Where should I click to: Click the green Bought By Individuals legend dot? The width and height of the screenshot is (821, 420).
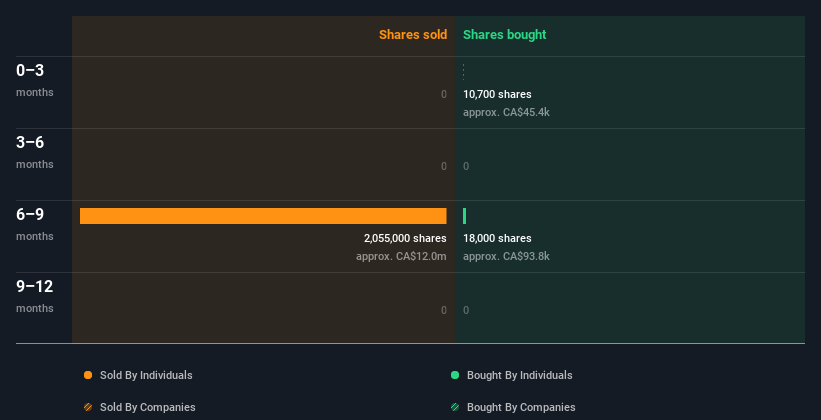pos(455,375)
